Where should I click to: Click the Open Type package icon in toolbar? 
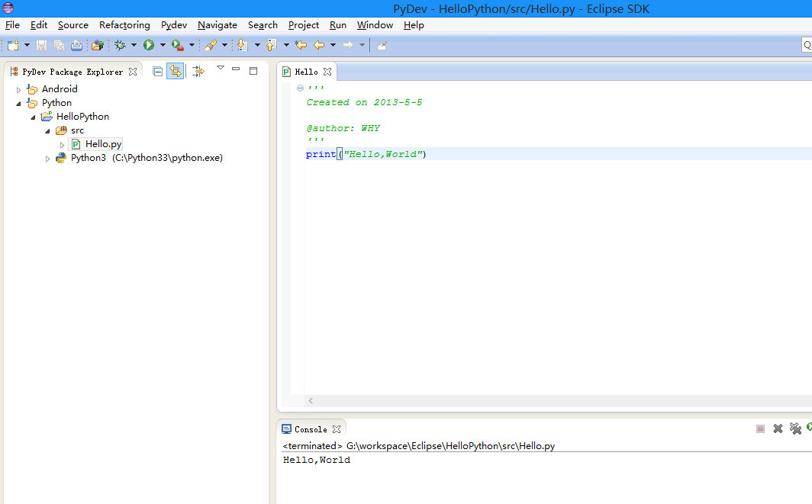pos(98,46)
